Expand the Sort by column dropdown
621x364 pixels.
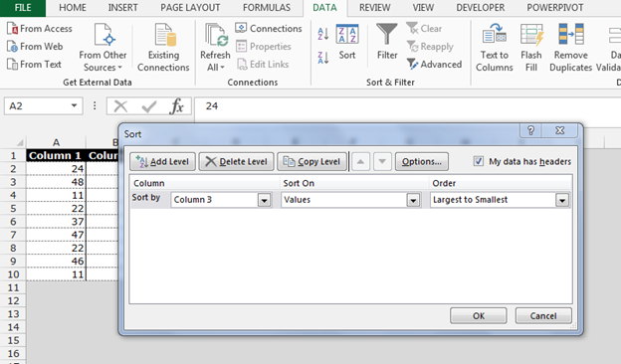pos(264,200)
